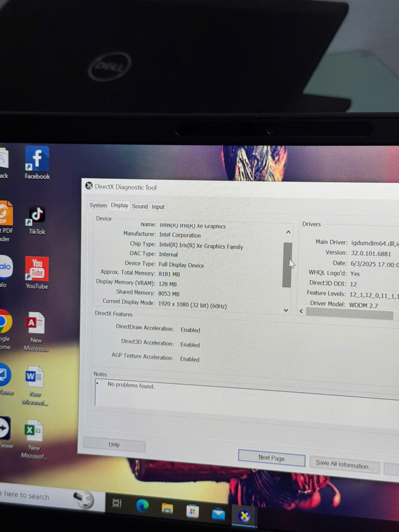Click the Next Page button
The image size is (399, 532).
[271, 458]
